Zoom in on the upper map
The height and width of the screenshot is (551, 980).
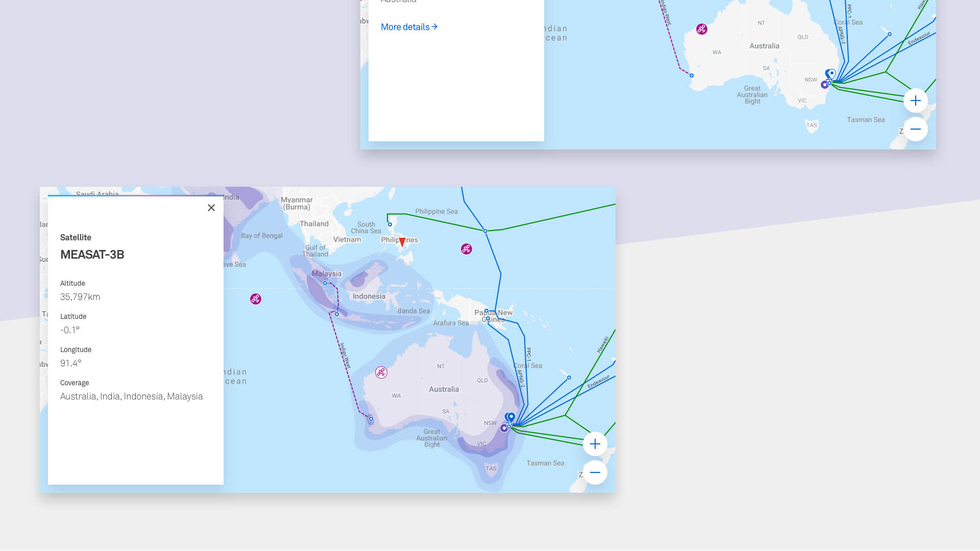pyautogui.click(x=916, y=101)
